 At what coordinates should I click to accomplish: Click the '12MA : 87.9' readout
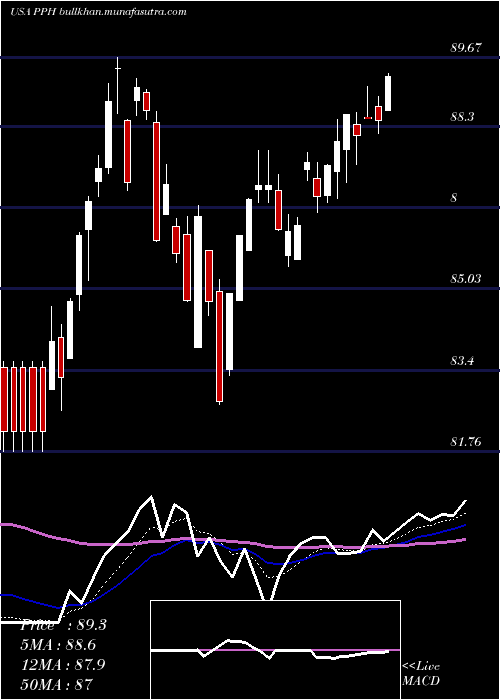coord(63,664)
